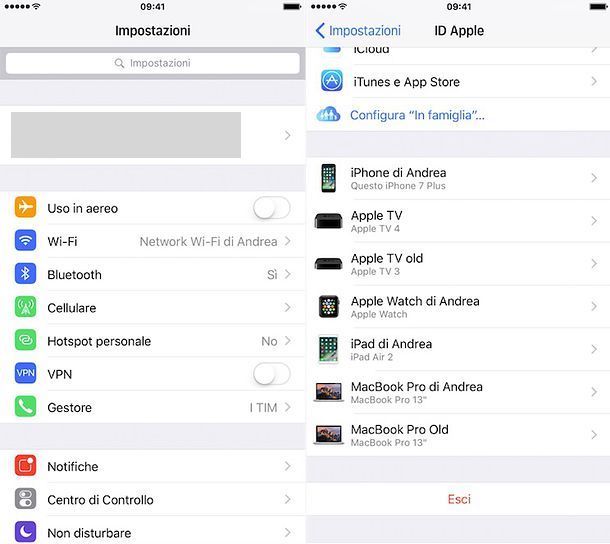Toggle the VPN switch

coord(272,374)
